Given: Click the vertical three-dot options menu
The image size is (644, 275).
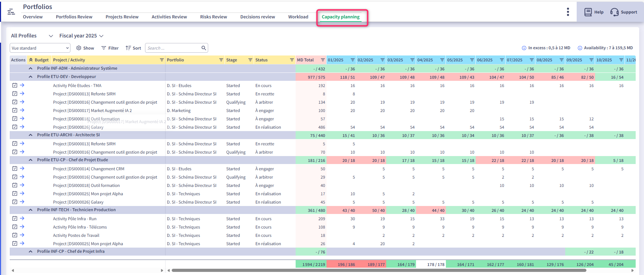Looking at the screenshot, I should click(x=568, y=12).
